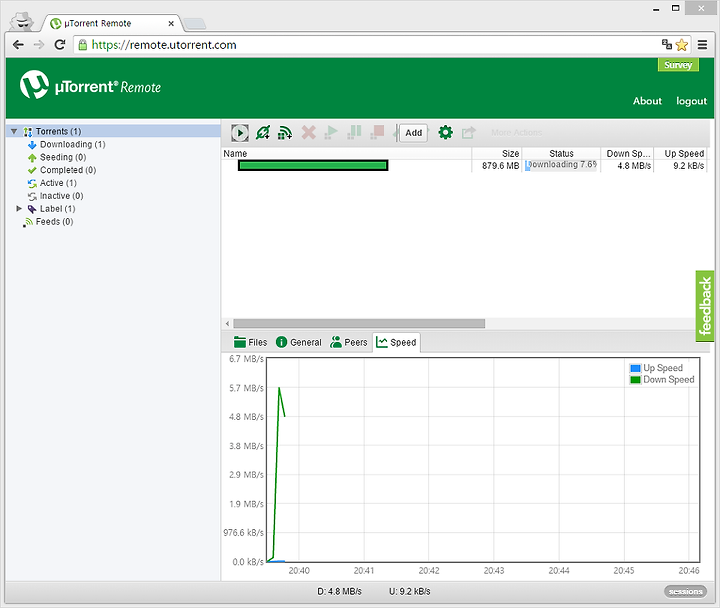Screen dimensions: 720x608
Task: Open settings with the green gear icon
Action: (445, 133)
